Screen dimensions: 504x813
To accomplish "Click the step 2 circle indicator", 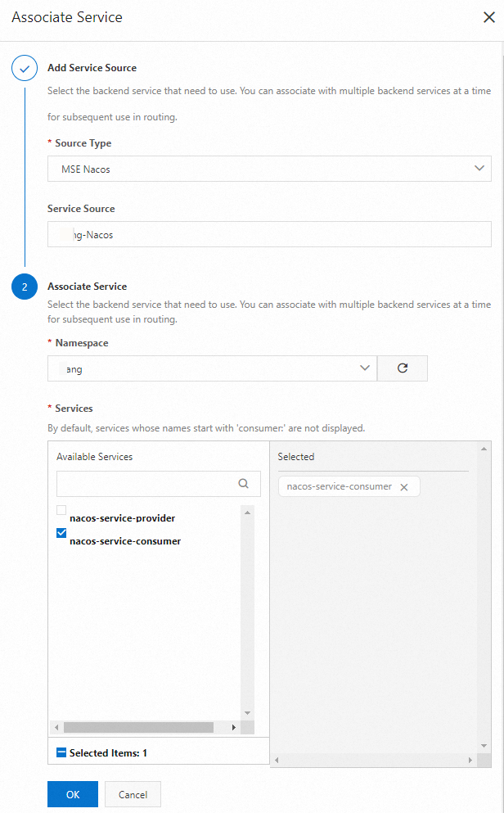I will pos(25,287).
